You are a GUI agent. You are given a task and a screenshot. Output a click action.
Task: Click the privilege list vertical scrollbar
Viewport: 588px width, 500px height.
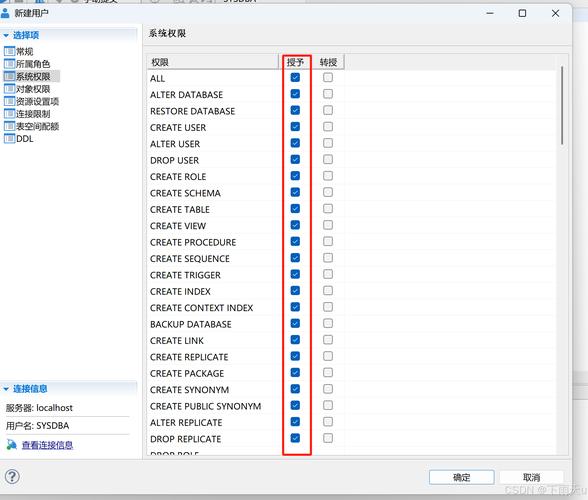(x=562, y=105)
